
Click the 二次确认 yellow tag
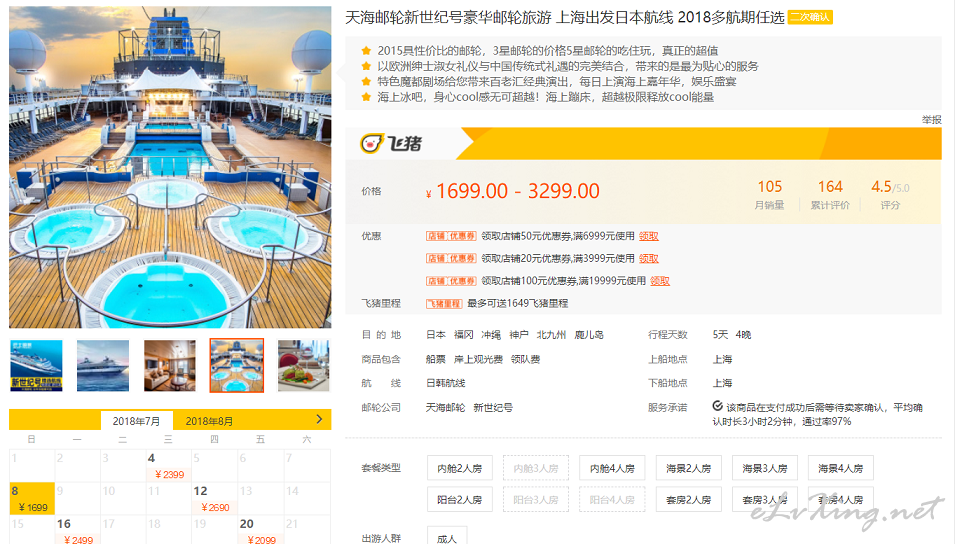point(809,17)
